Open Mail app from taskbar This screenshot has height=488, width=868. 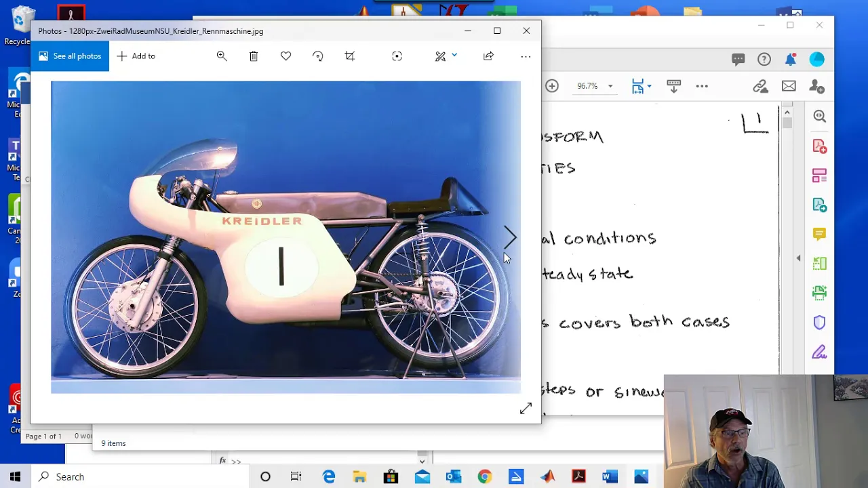[422, 476]
